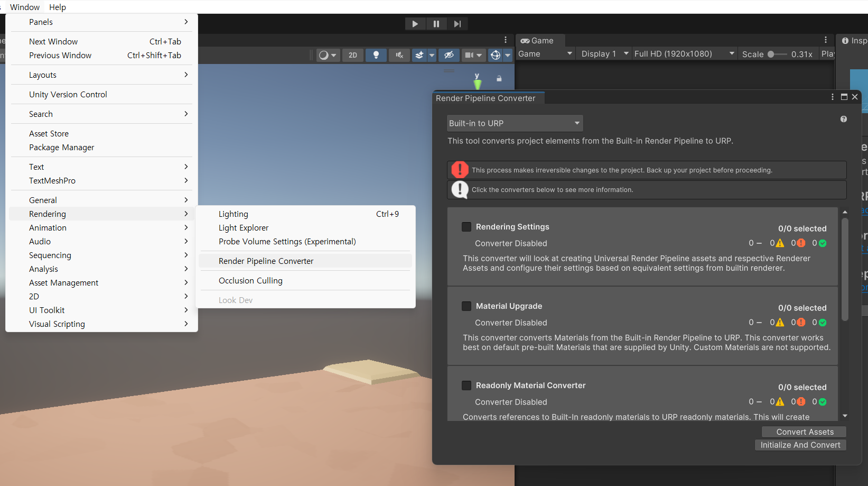Open Occlusion Culling from Rendering submenu
The image size is (868, 486).
pyautogui.click(x=305, y=281)
